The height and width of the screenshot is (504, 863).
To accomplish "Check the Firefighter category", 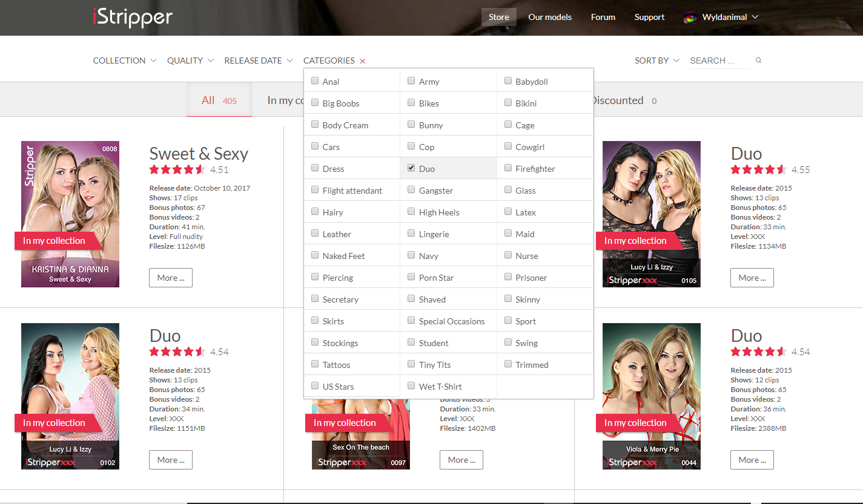I will pos(508,168).
